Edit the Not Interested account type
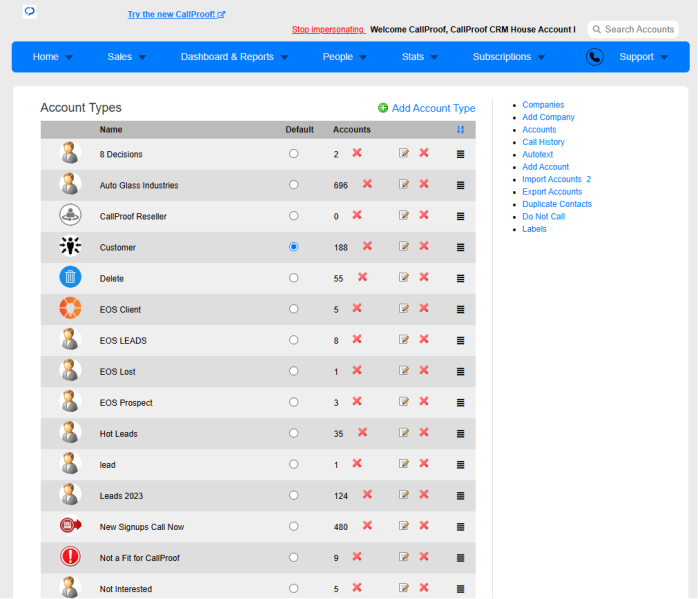The width and height of the screenshot is (698, 599). click(404, 588)
